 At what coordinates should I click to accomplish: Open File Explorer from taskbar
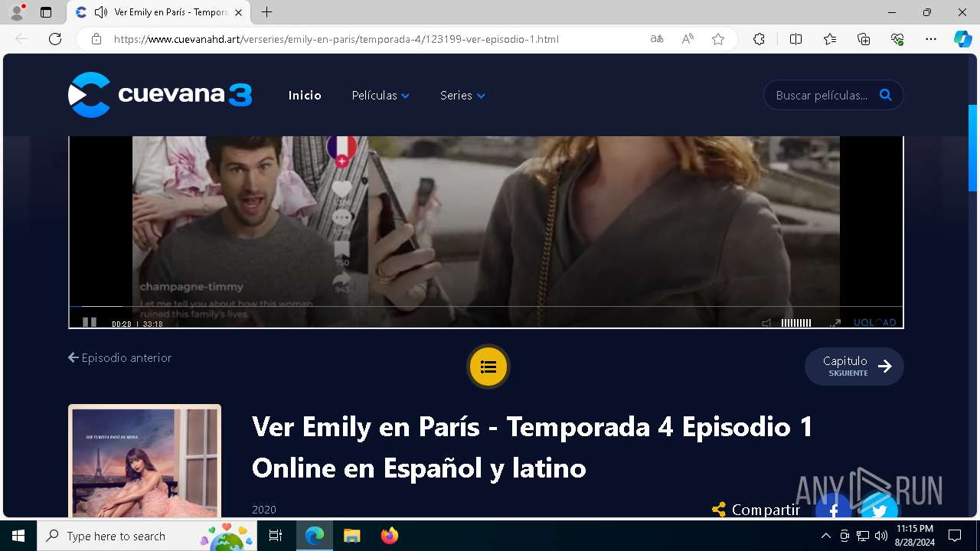pos(351,536)
